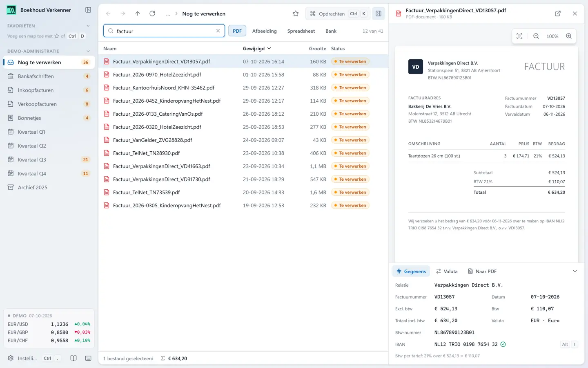Sort by Grootte column header

pyautogui.click(x=317, y=48)
